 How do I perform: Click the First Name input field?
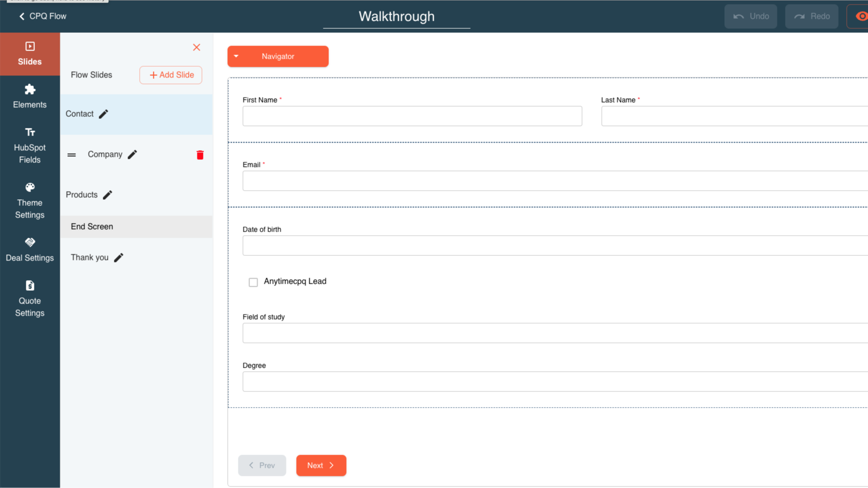(412, 116)
